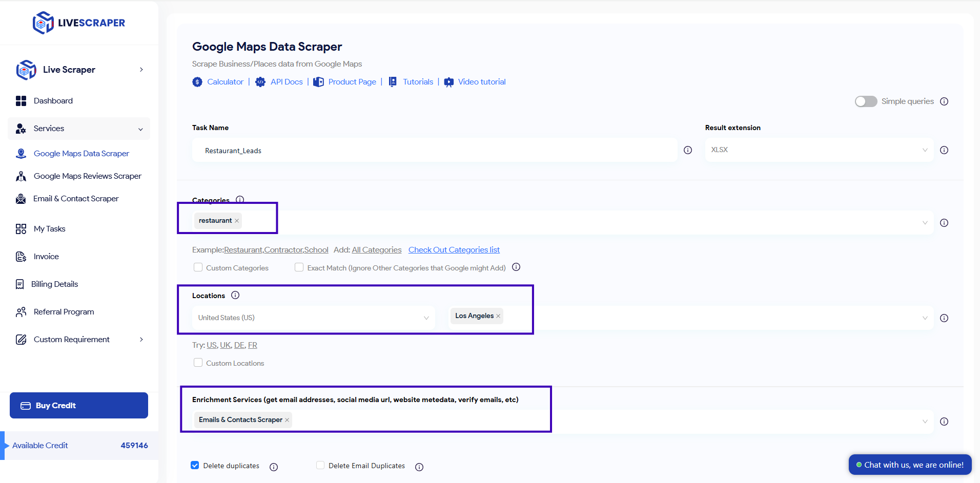Screen dimensions: 980x483
Task: Open the Check Out Categories list link
Action: 454,250
